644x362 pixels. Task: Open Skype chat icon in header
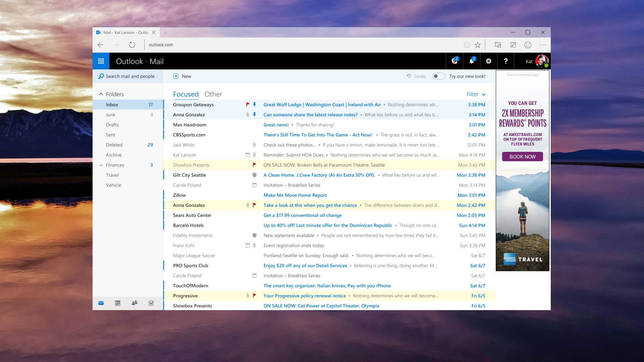pos(454,61)
